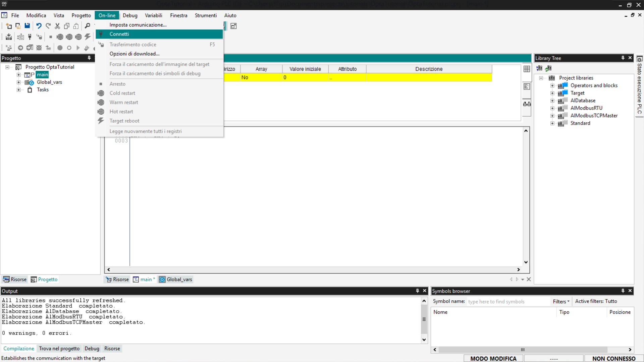The width and height of the screenshot is (644, 362).
Task: Toggle pin on Symbols browser panel
Action: [623, 291]
